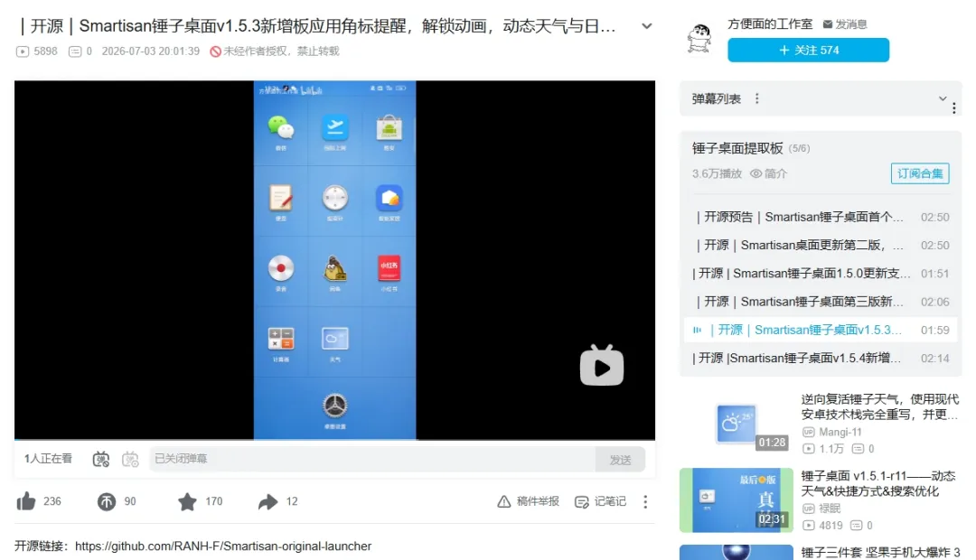Click the video progress bar
The width and height of the screenshot is (976, 560).
(x=334, y=440)
